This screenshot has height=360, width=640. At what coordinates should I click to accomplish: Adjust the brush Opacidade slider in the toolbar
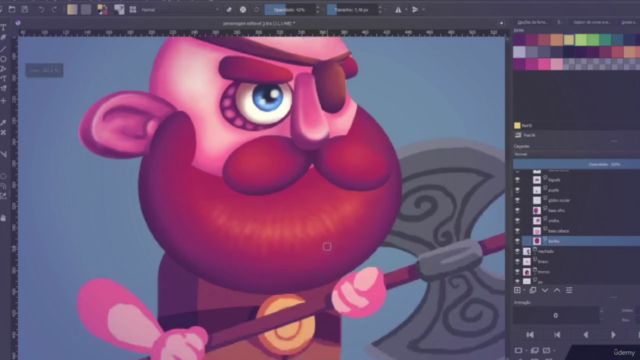[289, 9]
